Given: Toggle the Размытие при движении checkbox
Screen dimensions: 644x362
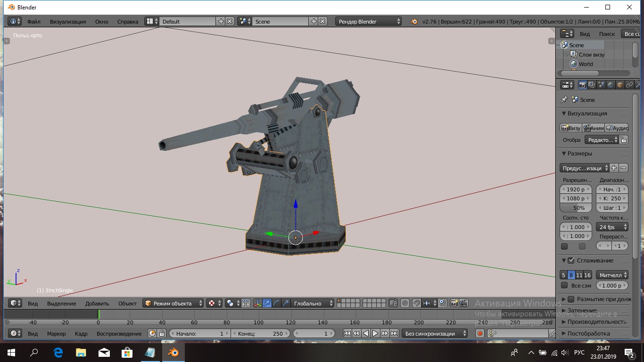Looking at the screenshot, I should point(571,299).
